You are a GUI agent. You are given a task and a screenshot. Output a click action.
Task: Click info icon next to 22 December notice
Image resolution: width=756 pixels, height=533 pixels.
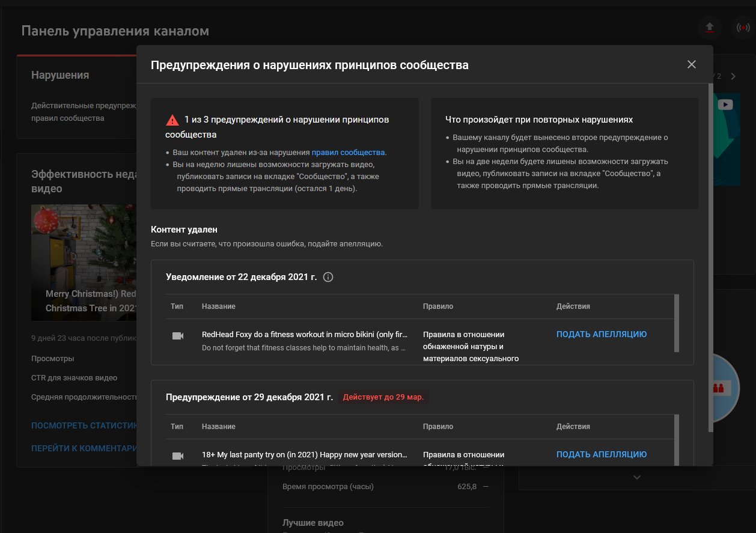click(x=328, y=277)
